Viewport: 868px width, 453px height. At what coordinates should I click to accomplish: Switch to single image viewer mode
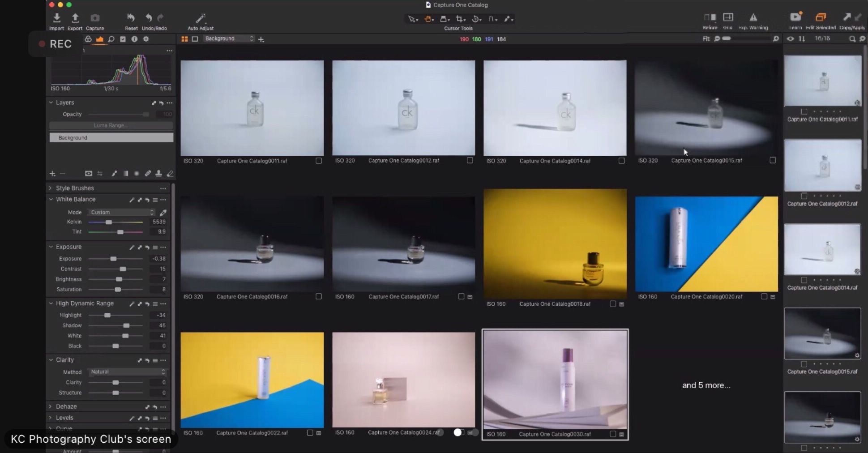click(195, 39)
